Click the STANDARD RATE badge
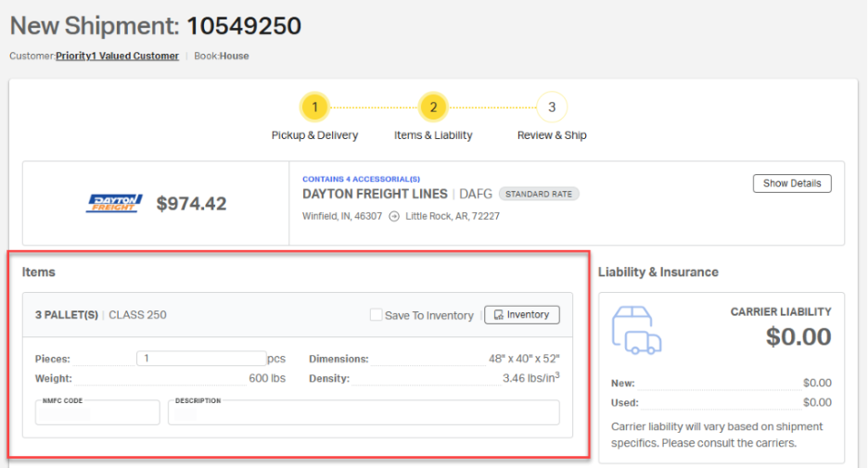The height and width of the screenshot is (468, 868). click(539, 194)
